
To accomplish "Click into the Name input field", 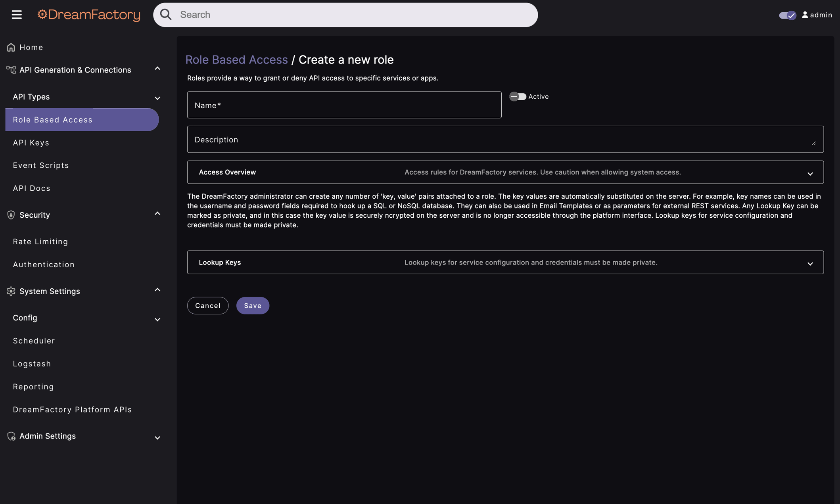I will [x=344, y=105].
